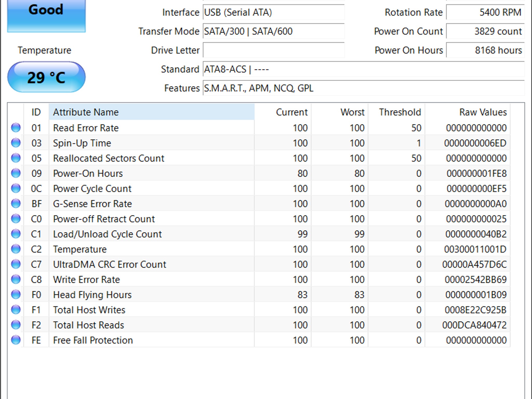Click the Features field listing S.M.A.R.T.
This screenshot has width=532, height=399.
click(363, 88)
